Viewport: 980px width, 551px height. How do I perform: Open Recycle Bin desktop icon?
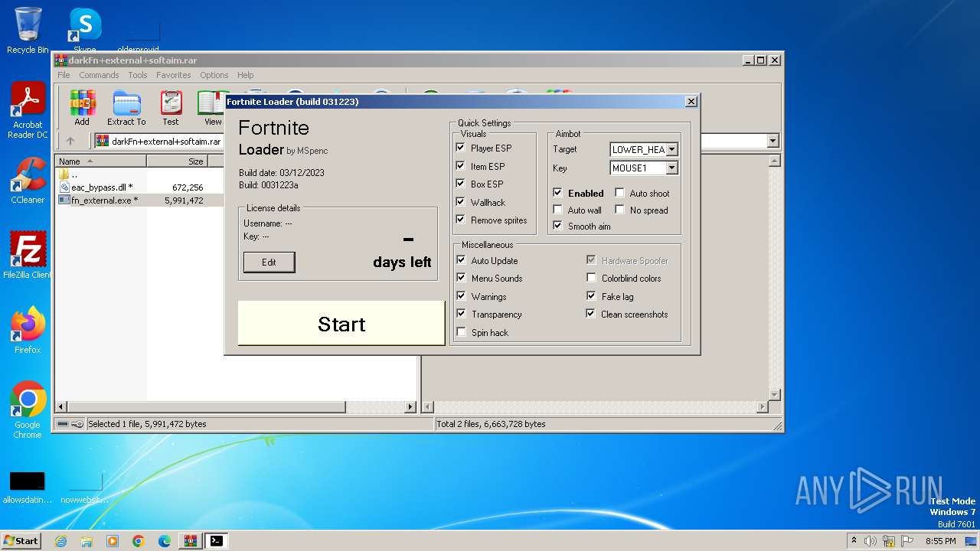tap(28, 31)
